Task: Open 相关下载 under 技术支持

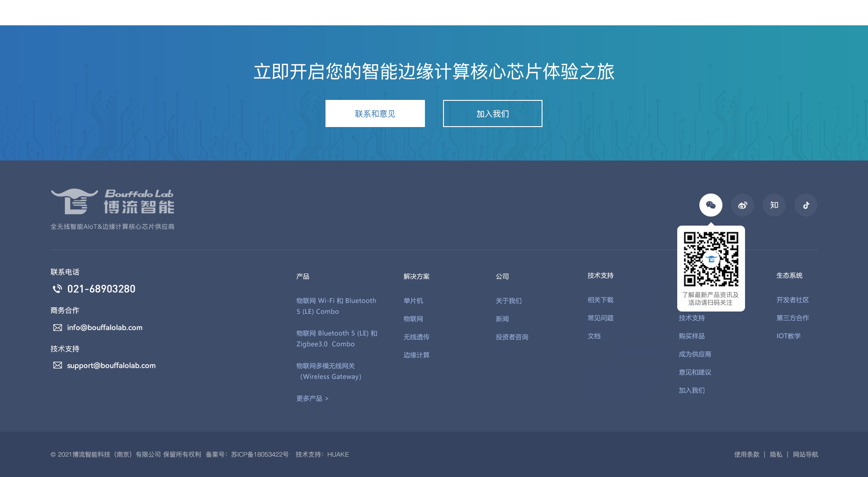Action: coord(600,300)
